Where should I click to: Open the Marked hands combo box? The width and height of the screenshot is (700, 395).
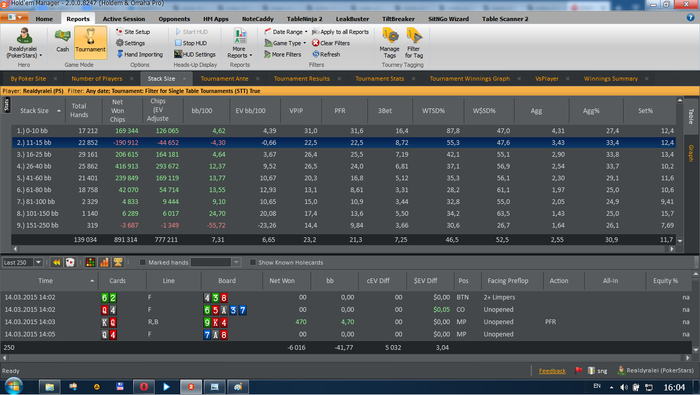pyautogui.click(x=216, y=262)
